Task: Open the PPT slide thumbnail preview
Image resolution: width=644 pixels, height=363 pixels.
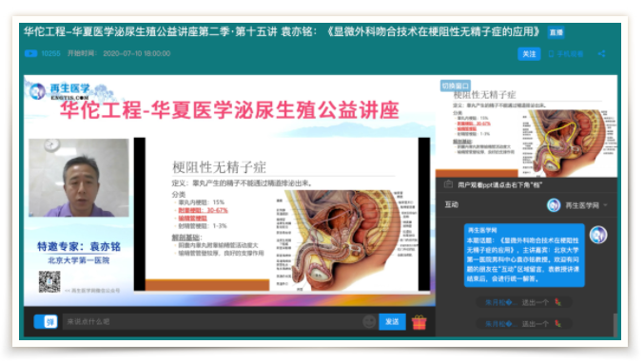Action: coord(527,127)
